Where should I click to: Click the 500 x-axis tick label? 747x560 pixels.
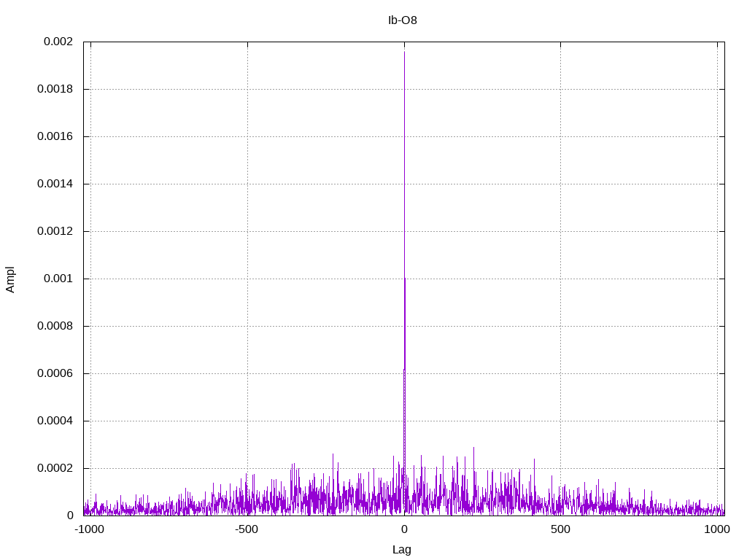tap(560, 529)
